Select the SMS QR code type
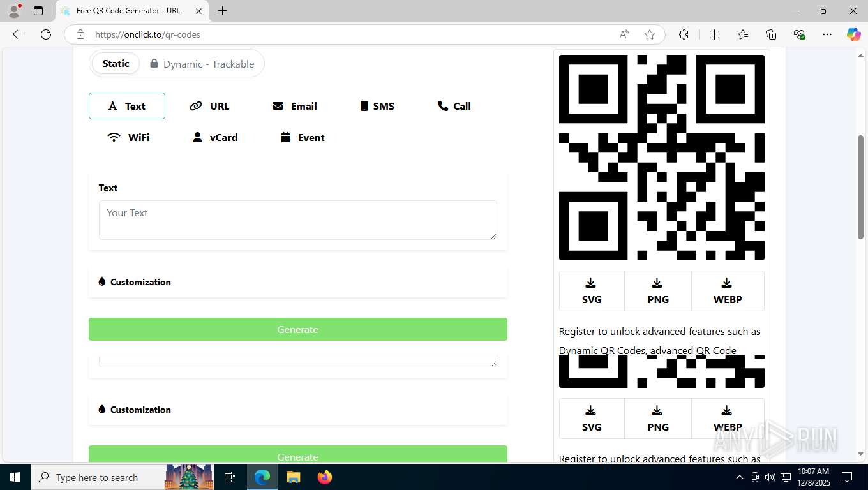Screen dimensions: 868x490 [x=377, y=106]
